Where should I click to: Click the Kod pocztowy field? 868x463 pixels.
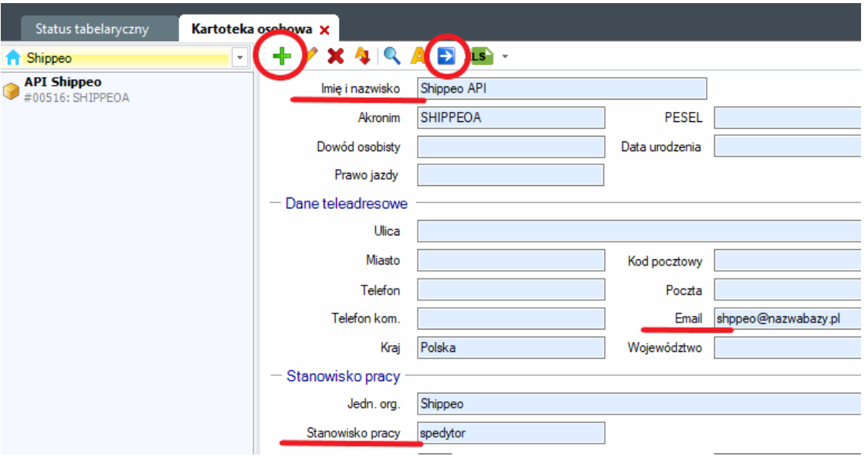(788, 261)
